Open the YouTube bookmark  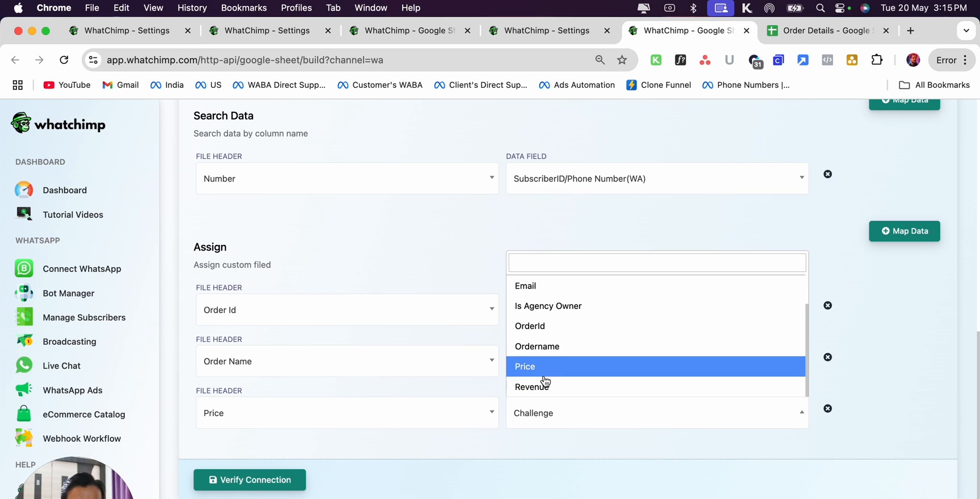[67, 85]
